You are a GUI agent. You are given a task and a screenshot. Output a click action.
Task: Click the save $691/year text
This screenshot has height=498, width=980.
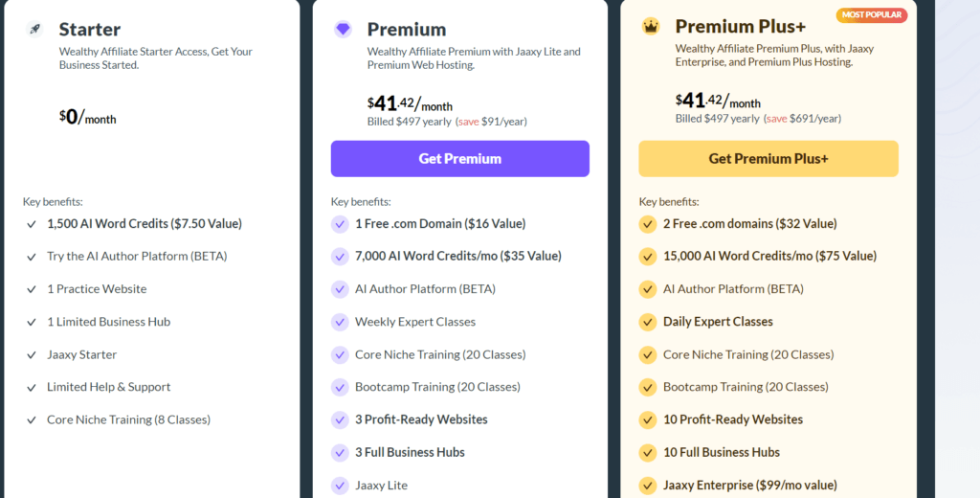click(x=804, y=118)
